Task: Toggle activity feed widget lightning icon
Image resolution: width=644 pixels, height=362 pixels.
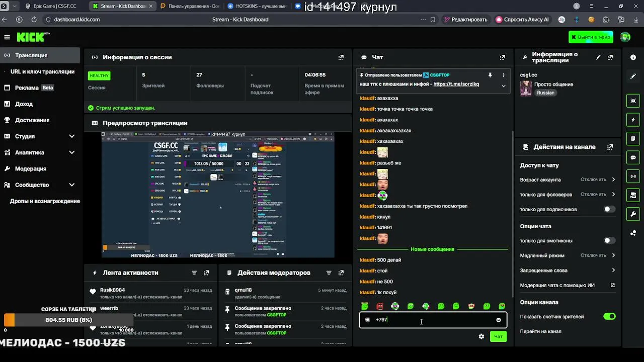Action: coord(633,120)
